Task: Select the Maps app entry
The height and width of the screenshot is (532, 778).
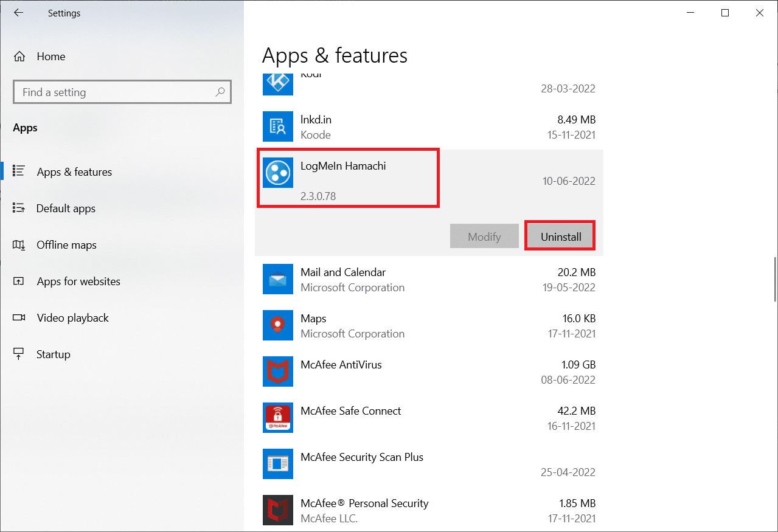Action: point(429,326)
